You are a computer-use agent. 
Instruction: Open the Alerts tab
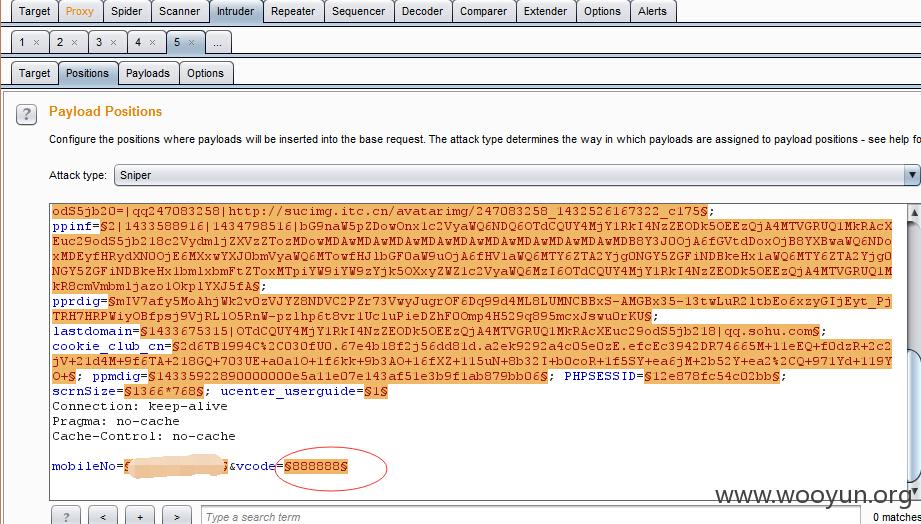pyautogui.click(x=653, y=11)
